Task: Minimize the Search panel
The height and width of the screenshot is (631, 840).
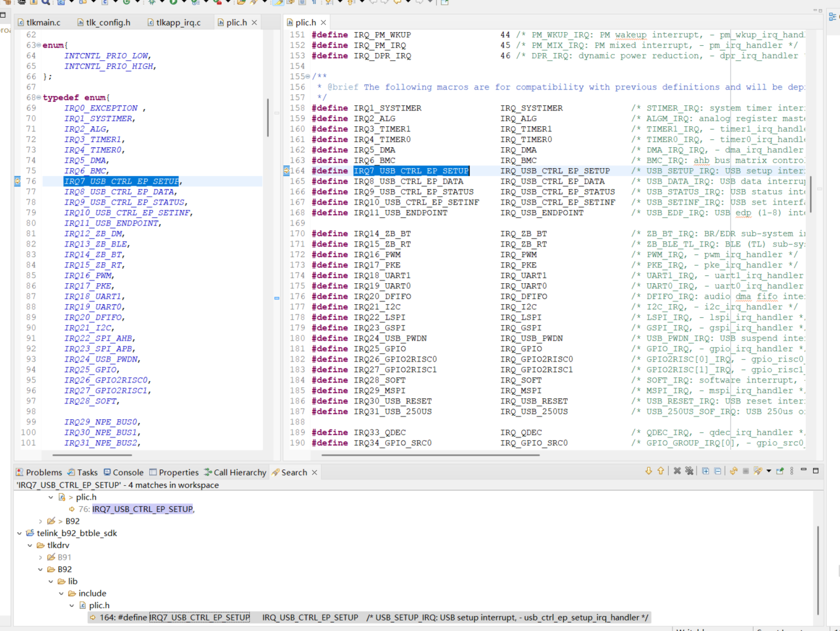Action: point(804,470)
